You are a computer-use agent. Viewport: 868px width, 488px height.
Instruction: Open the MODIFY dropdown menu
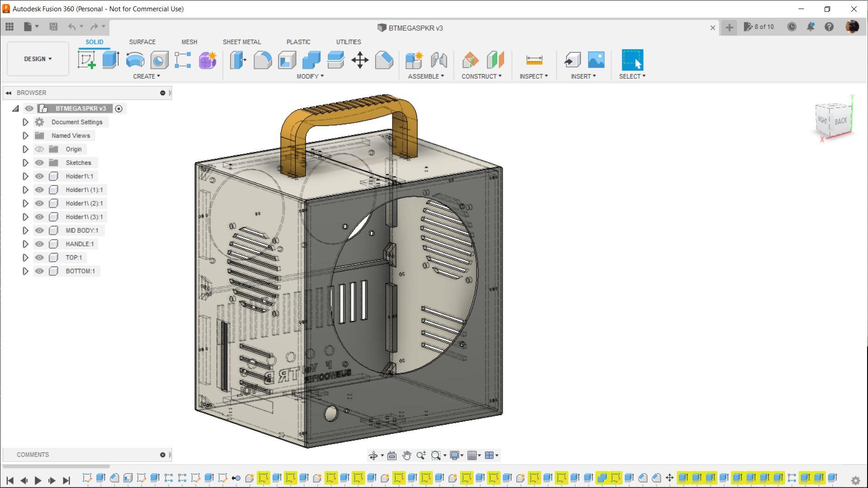[x=310, y=76]
